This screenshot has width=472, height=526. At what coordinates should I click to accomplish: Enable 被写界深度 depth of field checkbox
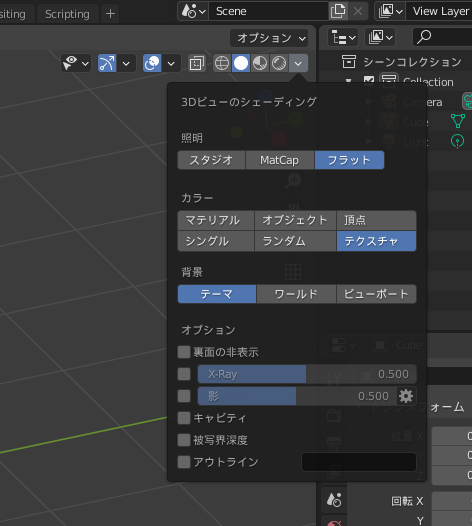(184, 440)
